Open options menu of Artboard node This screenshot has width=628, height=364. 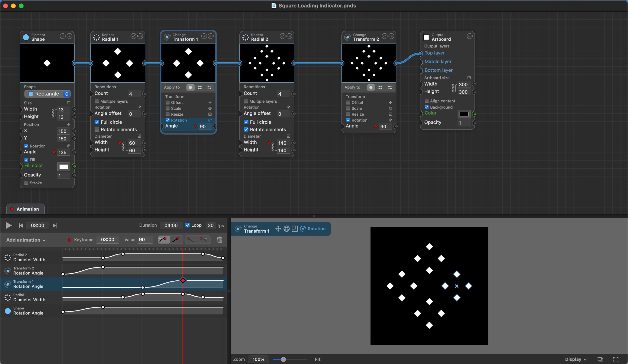470,36
